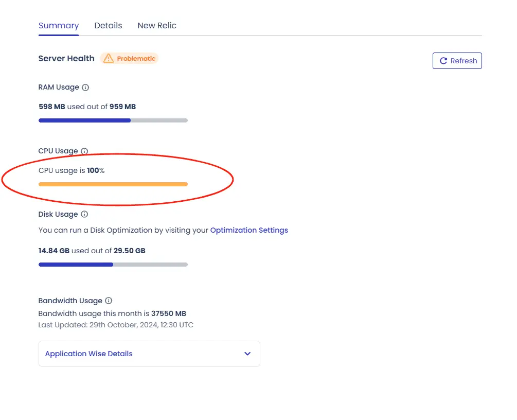
Task: Click the Problematic warning badge
Action: tap(129, 58)
